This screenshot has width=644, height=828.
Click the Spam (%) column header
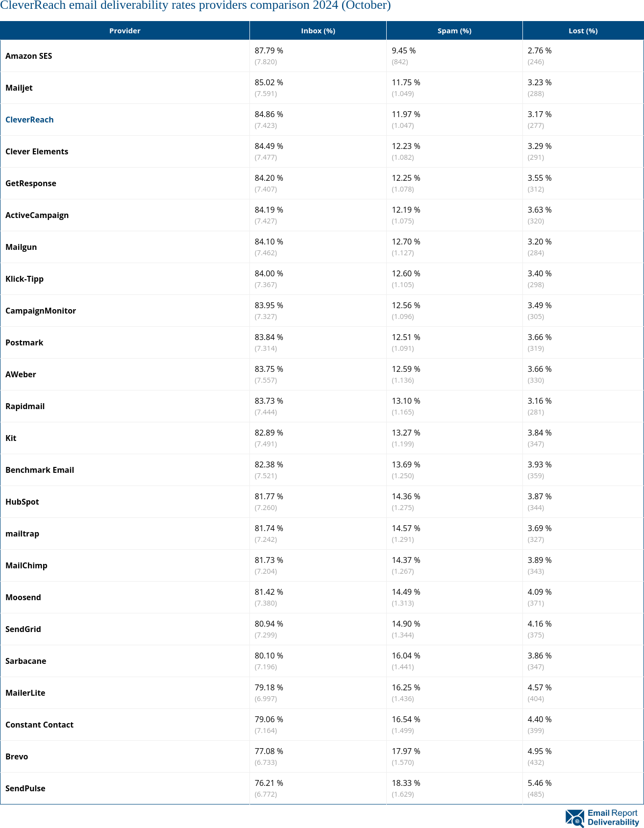[454, 31]
